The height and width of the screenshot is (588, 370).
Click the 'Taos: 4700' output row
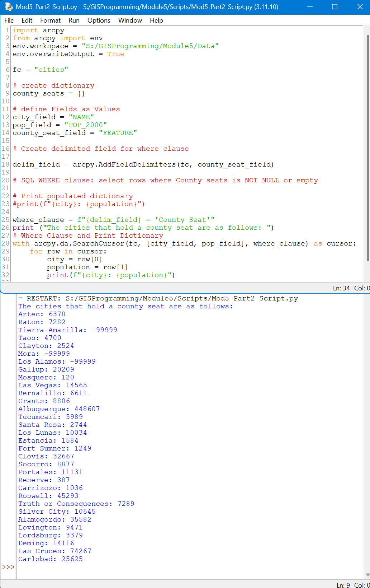pos(39,338)
